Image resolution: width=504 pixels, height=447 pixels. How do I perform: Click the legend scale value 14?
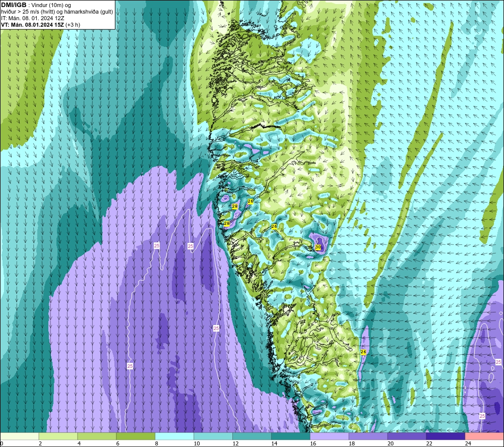pos(274,443)
